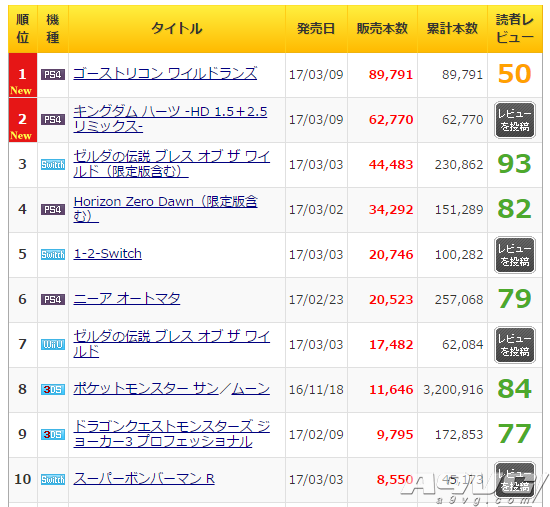Click cumulative total 100,282
Image resolution: width=550 pixels, height=507 pixels.
tap(459, 254)
